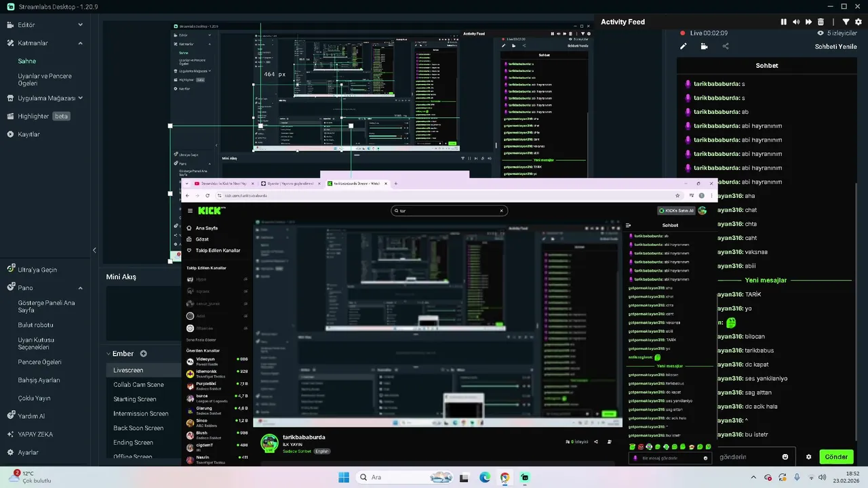Open taskbar volume control
Viewport: 868px width, 488px height.
point(822,477)
